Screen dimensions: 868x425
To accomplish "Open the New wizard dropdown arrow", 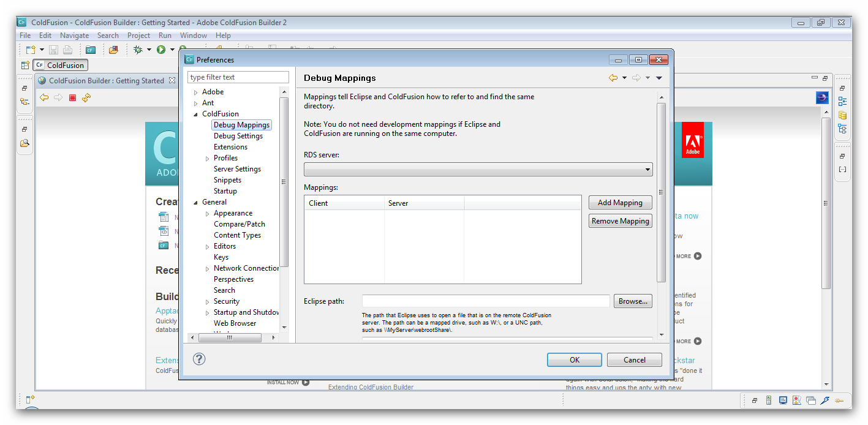I will point(42,50).
